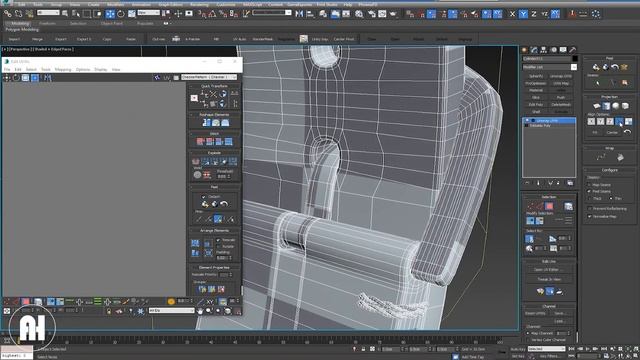Screen dimensions: 640x360
Task: Collapse Configure rollout header
Action: [609, 170]
